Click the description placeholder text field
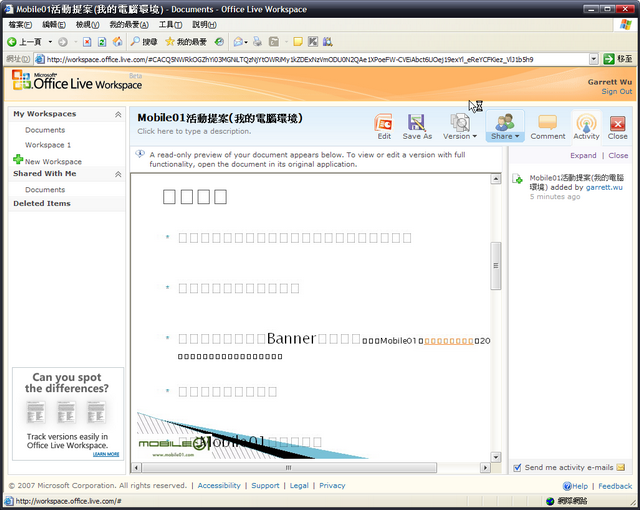This screenshot has width=640, height=510. point(194,131)
